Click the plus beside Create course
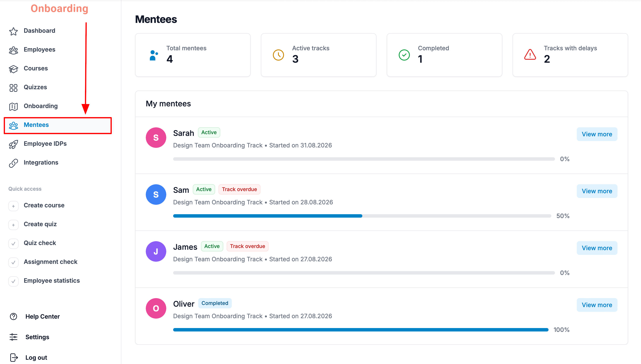 (x=13, y=206)
